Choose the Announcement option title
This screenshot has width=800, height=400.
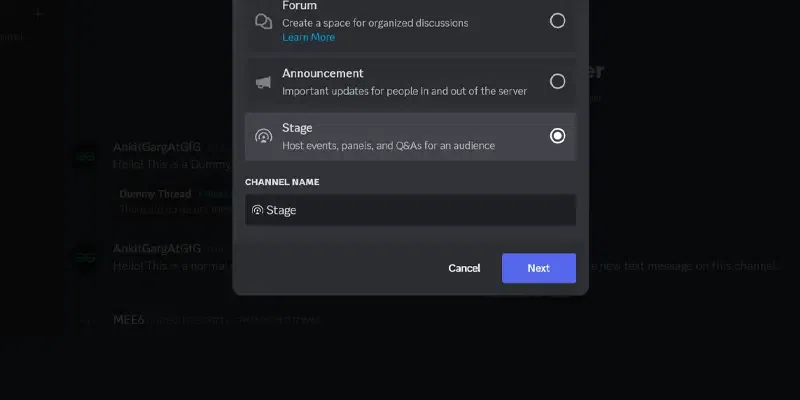click(x=322, y=74)
